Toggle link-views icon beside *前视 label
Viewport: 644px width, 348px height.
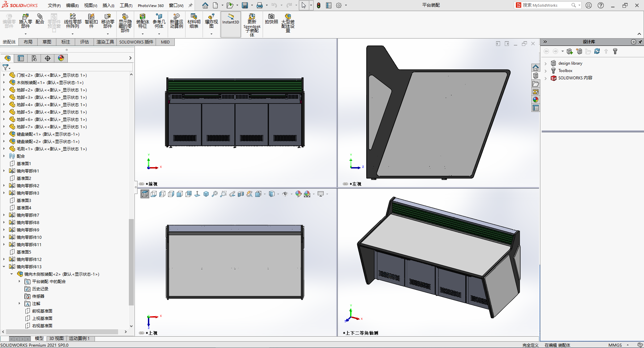tap(142, 184)
